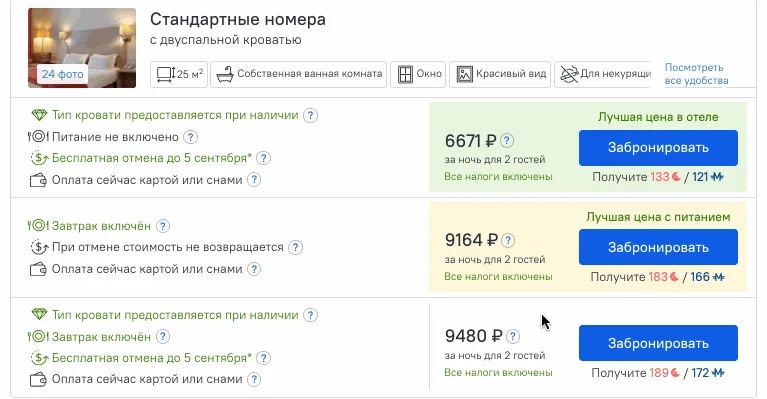This screenshot has width=767, height=399.
Task: Click help icon by first 'Тип кровати предоставляется при наличии'
Action: click(310, 115)
